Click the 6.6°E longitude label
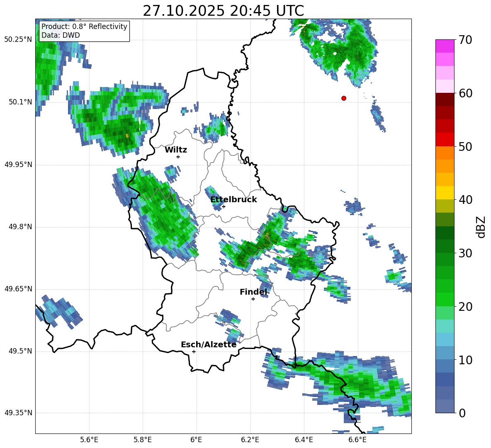491x448 pixels. (x=357, y=440)
